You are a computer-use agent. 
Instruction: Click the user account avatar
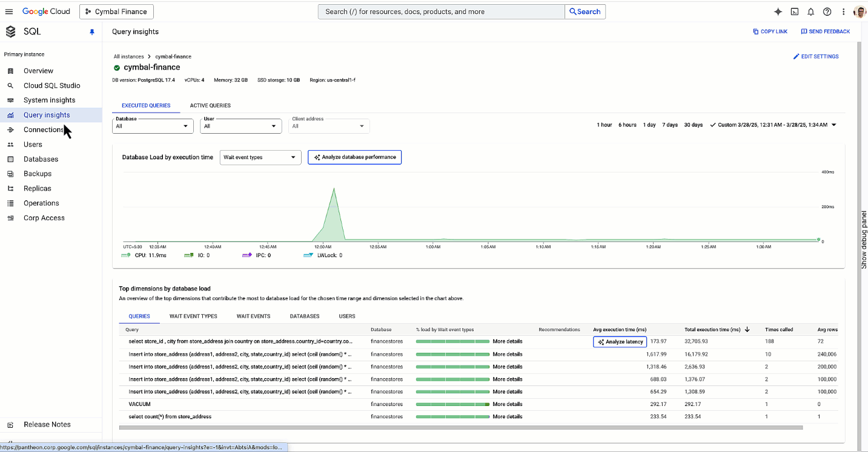(860, 11)
